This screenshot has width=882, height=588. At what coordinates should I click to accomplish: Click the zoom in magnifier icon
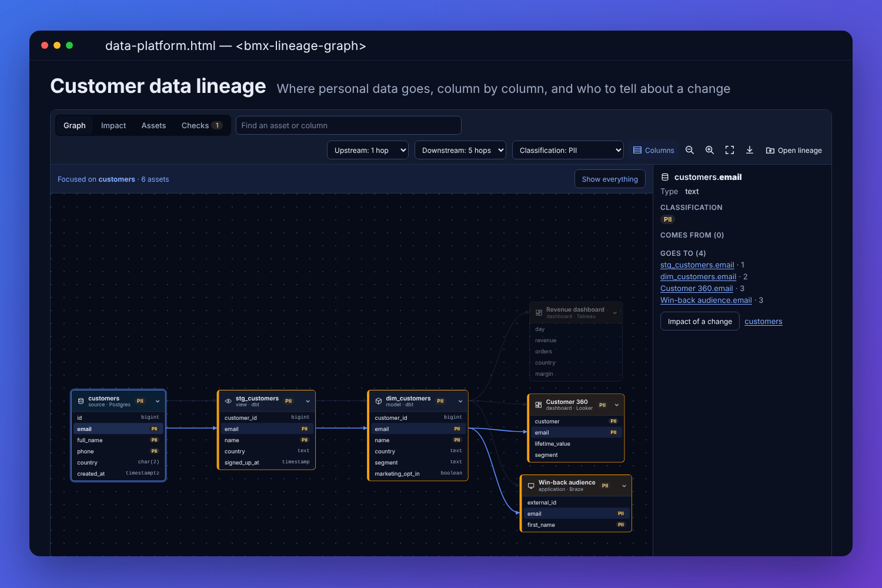click(x=710, y=150)
